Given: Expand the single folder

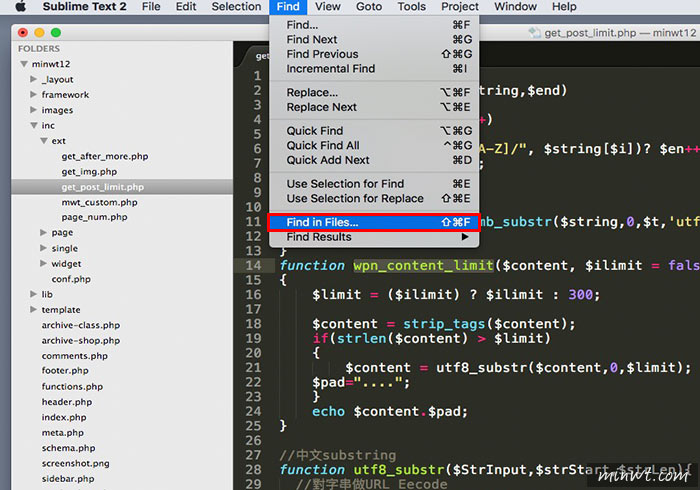Looking at the screenshot, I should pyautogui.click(x=43, y=248).
